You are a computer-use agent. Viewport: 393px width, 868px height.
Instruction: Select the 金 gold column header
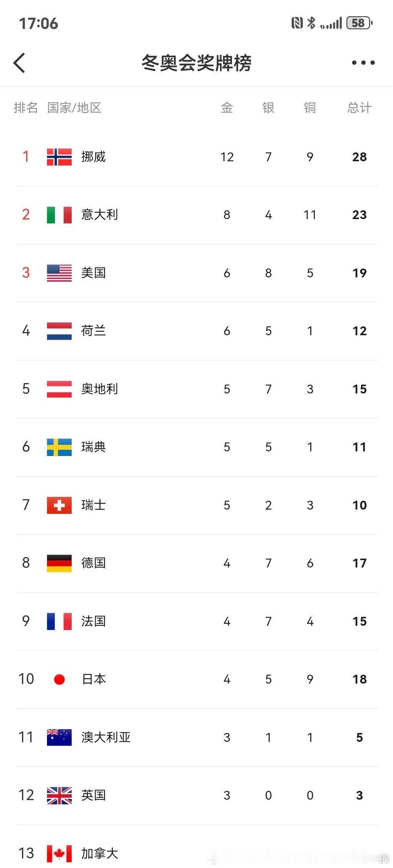(x=227, y=108)
